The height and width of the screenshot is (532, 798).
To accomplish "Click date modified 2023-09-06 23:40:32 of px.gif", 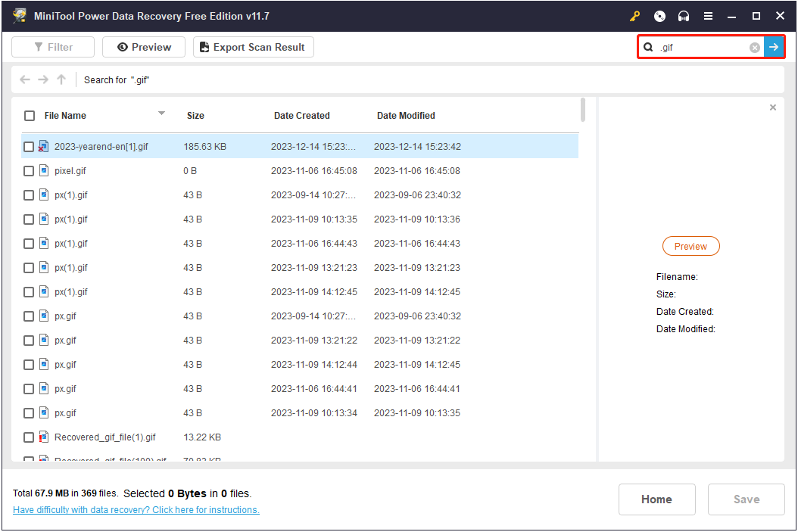I will pos(417,316).
